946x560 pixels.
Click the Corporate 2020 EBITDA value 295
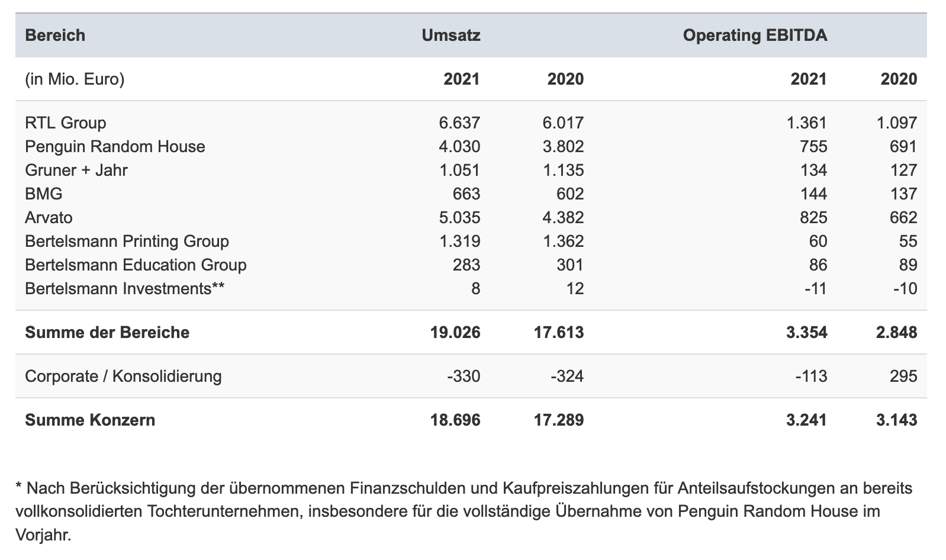tap(903, 376)
